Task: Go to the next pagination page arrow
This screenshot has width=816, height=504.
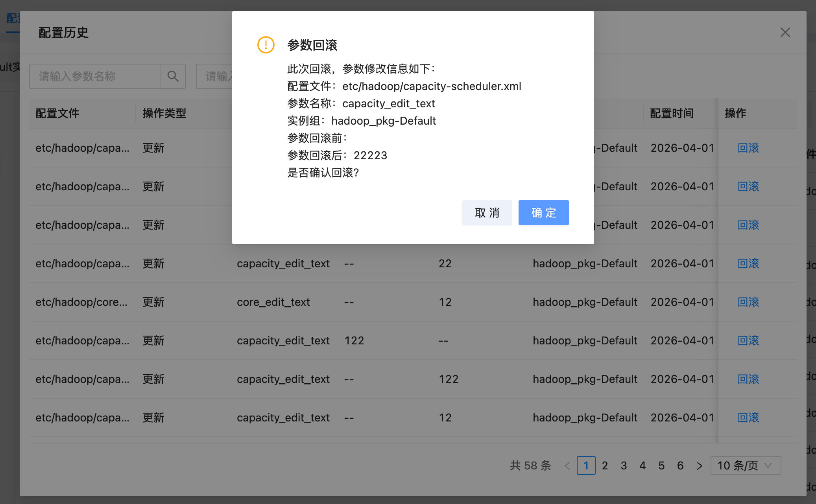Action: pos(699,466)
